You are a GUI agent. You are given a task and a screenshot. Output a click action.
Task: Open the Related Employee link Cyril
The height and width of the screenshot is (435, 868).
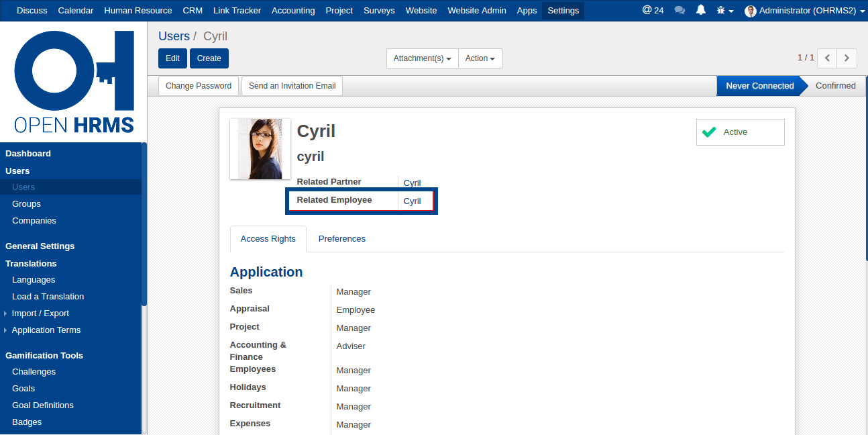pos(412,201)
